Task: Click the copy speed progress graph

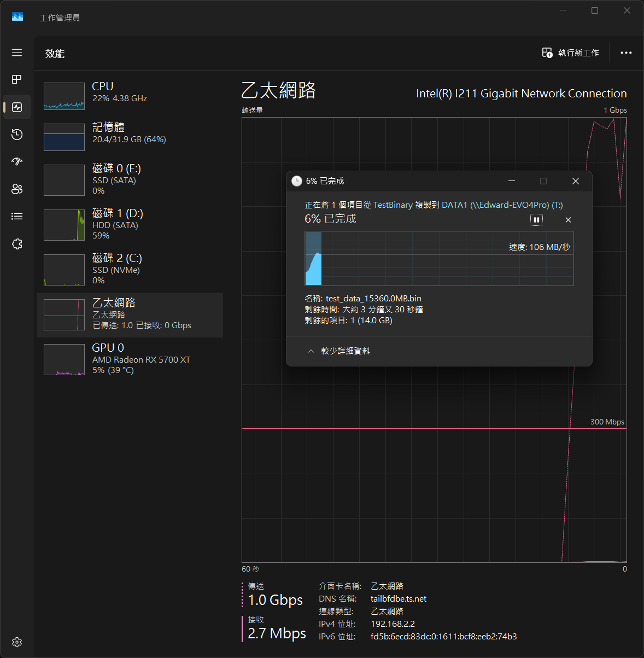Action: coord(439,258)
